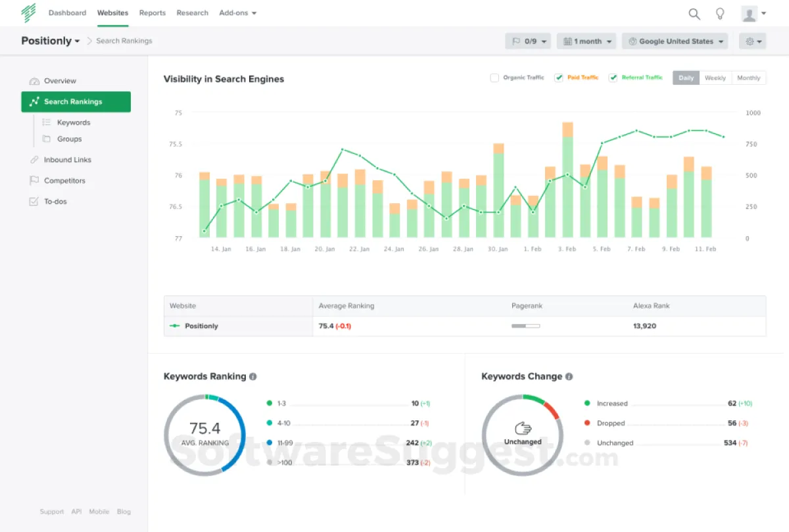Click the Overview gauge icon in sidebar

coord(34,81)
